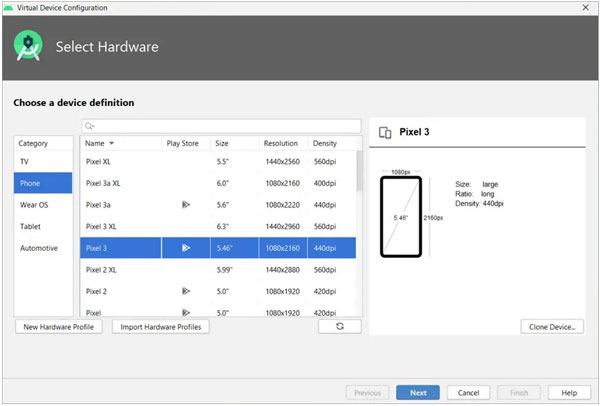Viewport: 600px width, 406px height.
Task: Click the 5.99" size cell
Action: point(225,269)
